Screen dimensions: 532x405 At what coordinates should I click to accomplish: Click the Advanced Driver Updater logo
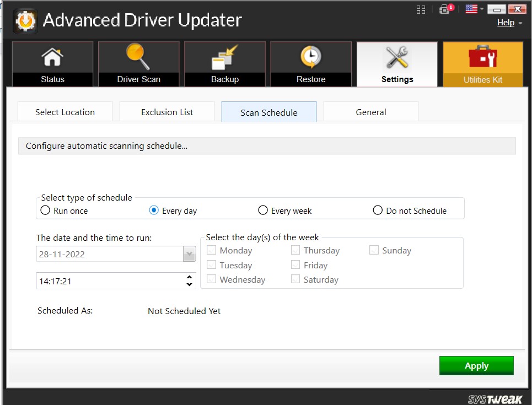25,21
